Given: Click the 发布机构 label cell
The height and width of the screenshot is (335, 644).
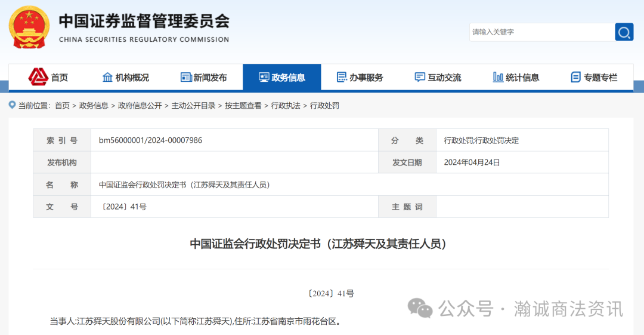Looking at the screenshot, I should pos(62,162).
